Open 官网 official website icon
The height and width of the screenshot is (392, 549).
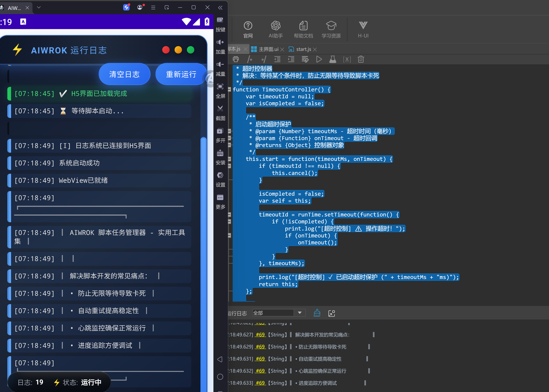(x=248, y=29)
